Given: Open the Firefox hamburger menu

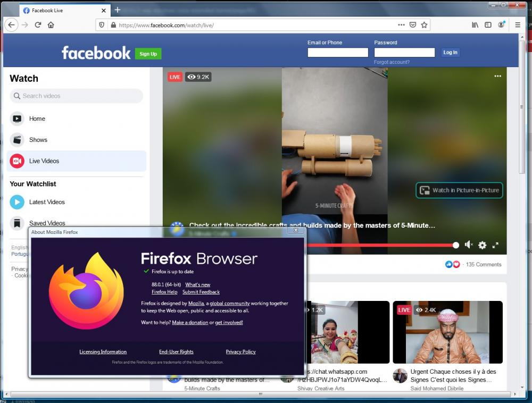Looking at the screenshot, I should 518,24.
